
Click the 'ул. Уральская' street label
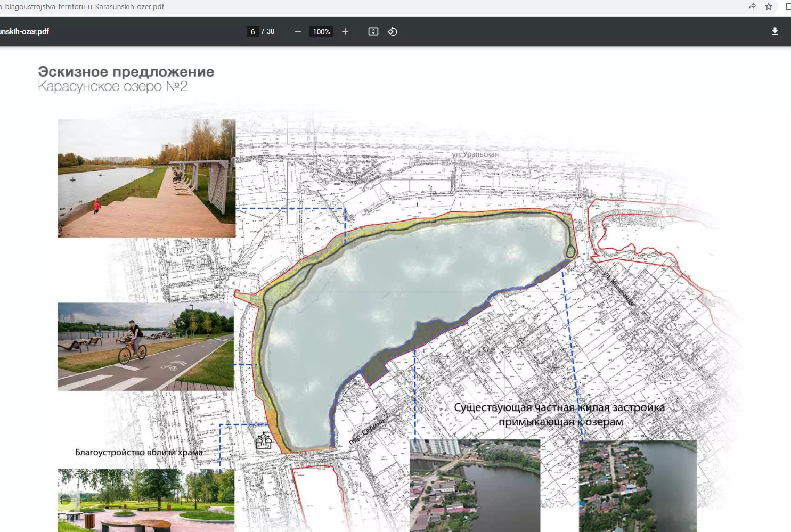point(475,154)
